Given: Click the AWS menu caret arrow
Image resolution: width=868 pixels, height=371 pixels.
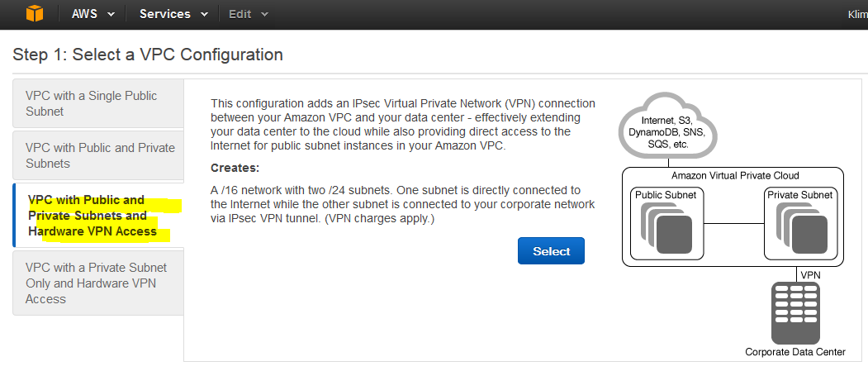Looking at the screenshot, I should [x=111, y=14].
